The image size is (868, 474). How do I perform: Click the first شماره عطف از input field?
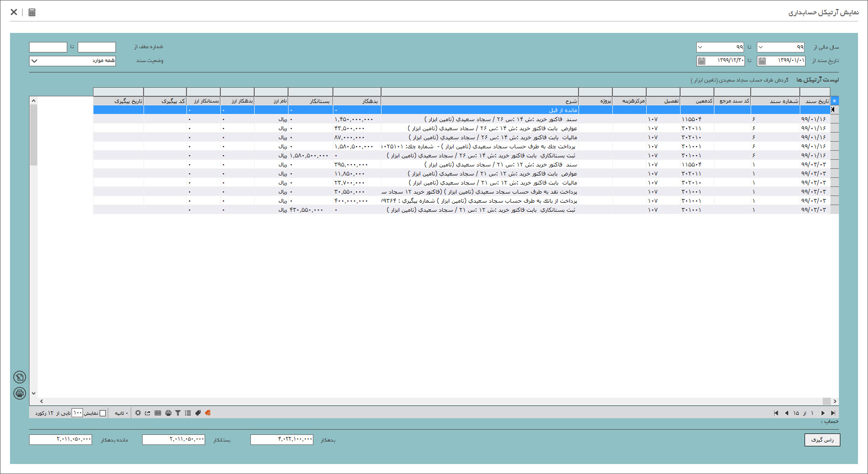(97, 47)
